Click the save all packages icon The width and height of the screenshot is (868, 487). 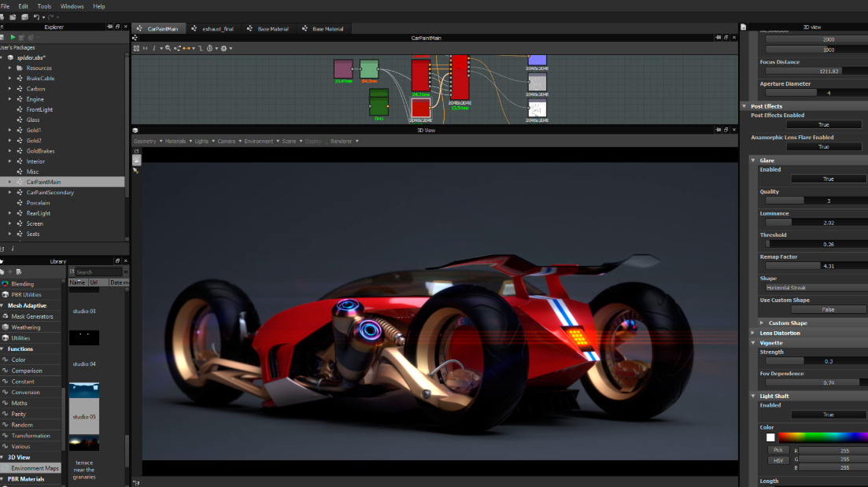point(24,17)
